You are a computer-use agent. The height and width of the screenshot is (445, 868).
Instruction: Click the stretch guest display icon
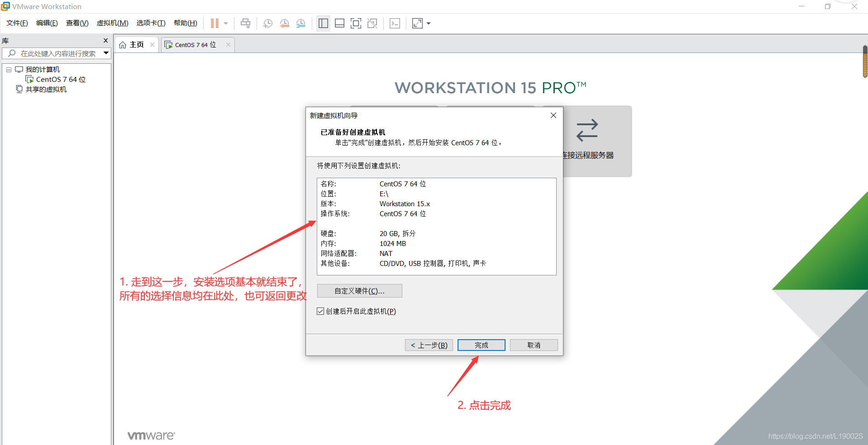(417, 23)
